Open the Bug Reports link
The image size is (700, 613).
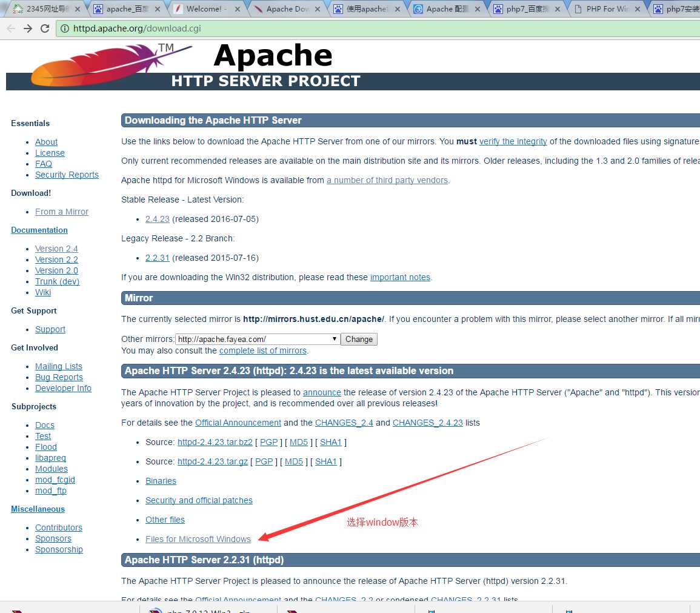(59, 377)
